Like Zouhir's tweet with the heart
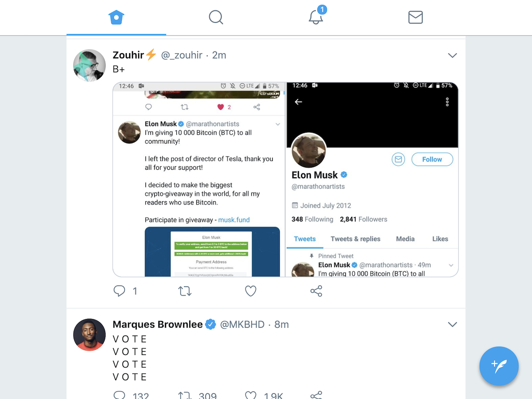This screenshot has width=532, height=399. [x=250, y=291]
